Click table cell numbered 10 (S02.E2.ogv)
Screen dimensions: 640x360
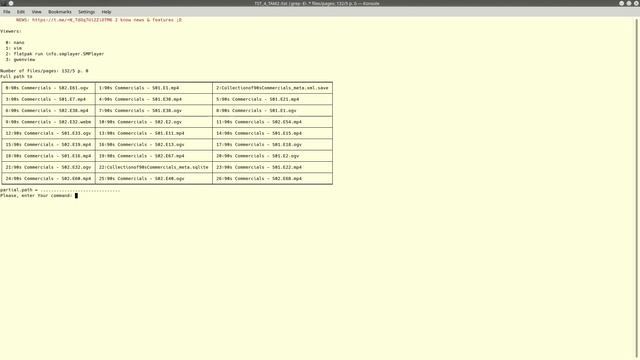click(154, 122)
